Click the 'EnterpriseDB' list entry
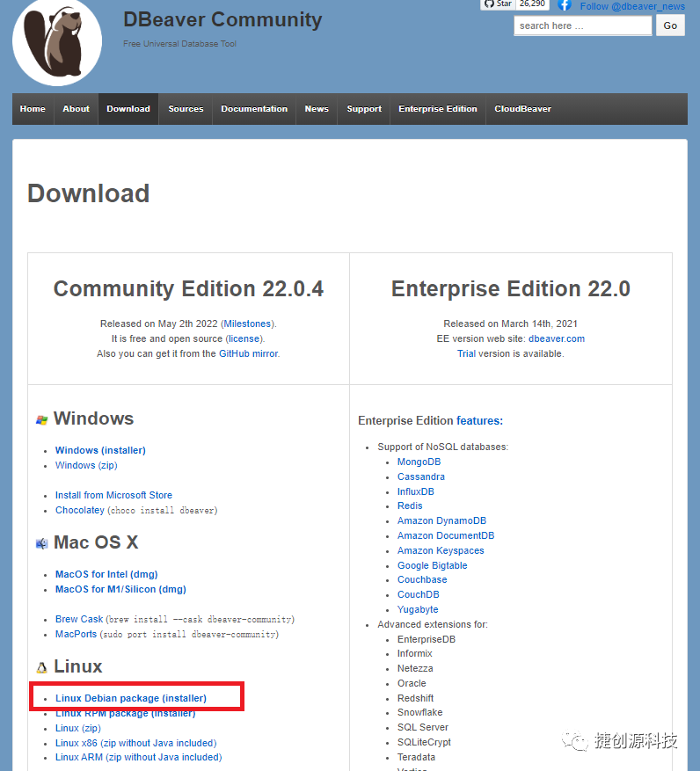 pos(427,639)
